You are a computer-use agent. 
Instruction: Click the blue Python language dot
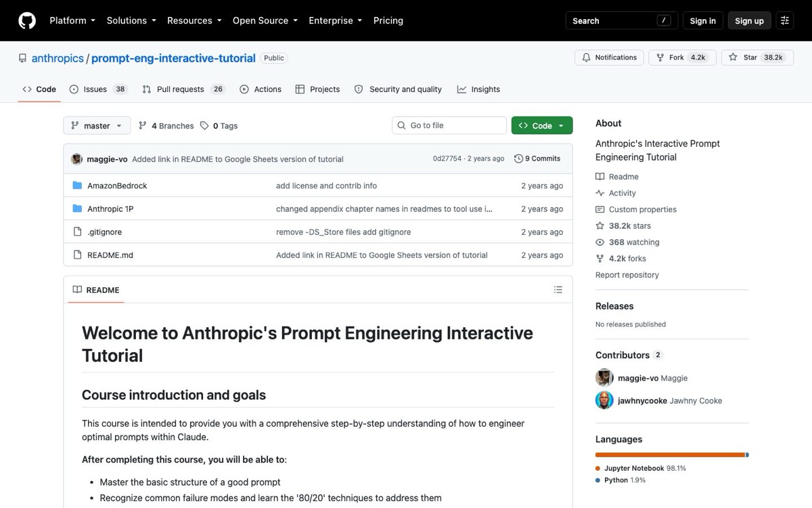[x=598, y=480]
